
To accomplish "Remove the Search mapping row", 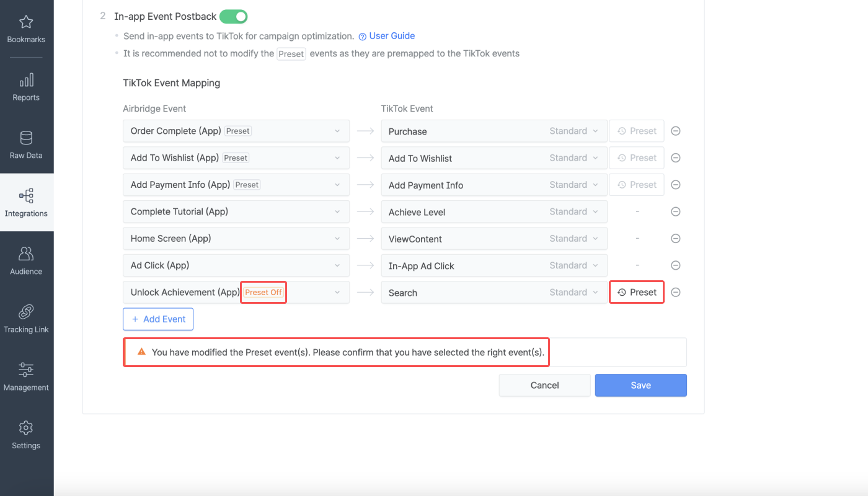I will pyautogui.click(x=676, y=293).
